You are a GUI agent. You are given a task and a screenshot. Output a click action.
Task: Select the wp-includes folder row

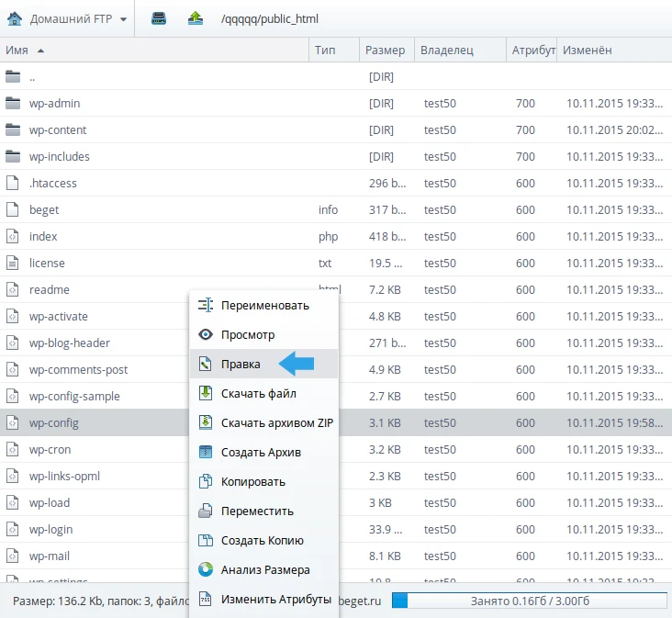tap(60, 157)
